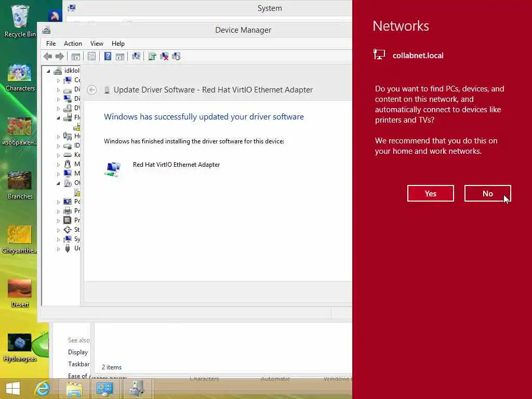Expand the Storage controllers category arrow
532x399 pixels.
pos(58,230)
